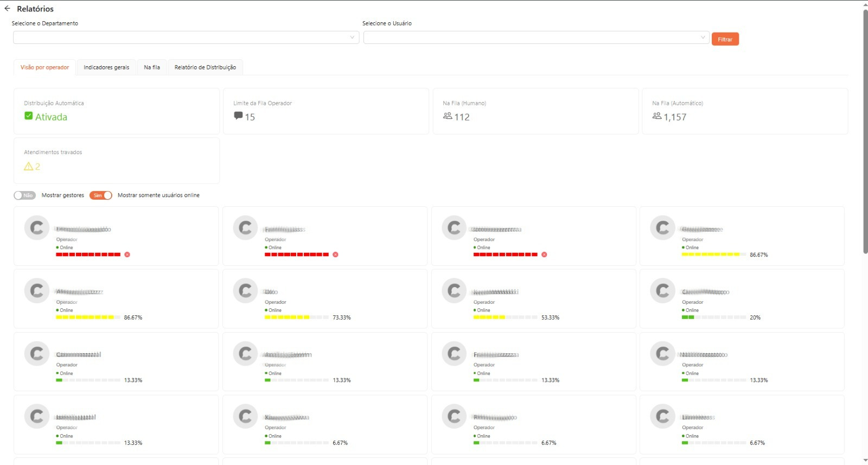868x465 pixels.
Task: Click the people icon in Na Fila (Humano)
Action: 448,116
